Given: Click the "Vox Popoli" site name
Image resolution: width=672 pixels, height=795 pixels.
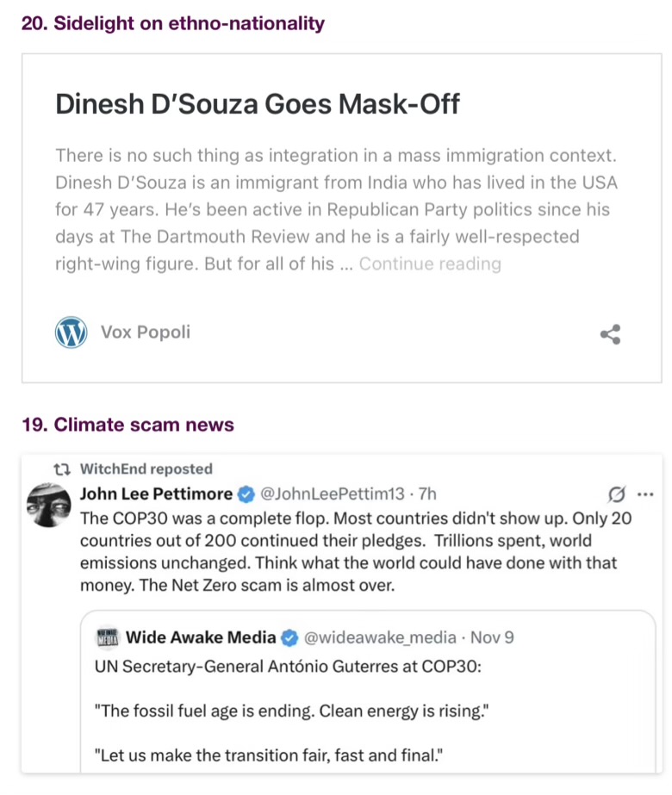Looking at the screenshot, I should pyautogui.click(x=146, y=332).
